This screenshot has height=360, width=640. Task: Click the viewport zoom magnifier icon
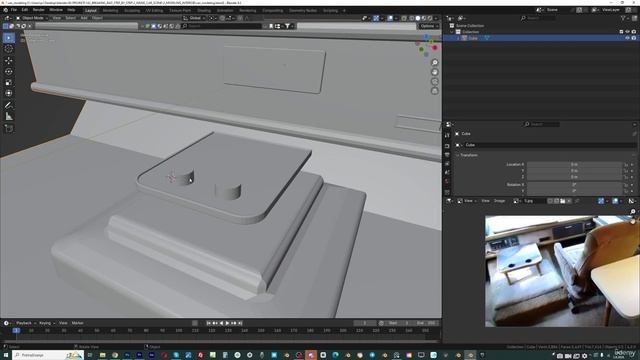point(435,62)
